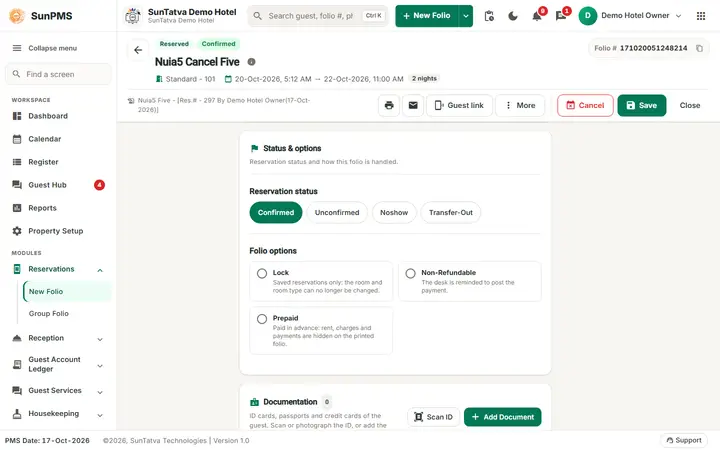Open chat messages flag icon in header
The width and height of the screenshot is (720, 450).
click(x=561, y=17)
